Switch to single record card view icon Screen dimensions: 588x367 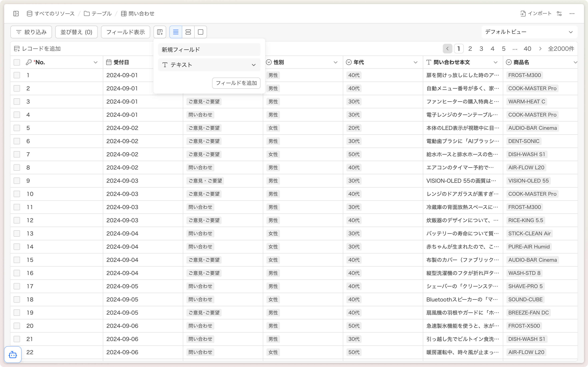pos(201,32)
